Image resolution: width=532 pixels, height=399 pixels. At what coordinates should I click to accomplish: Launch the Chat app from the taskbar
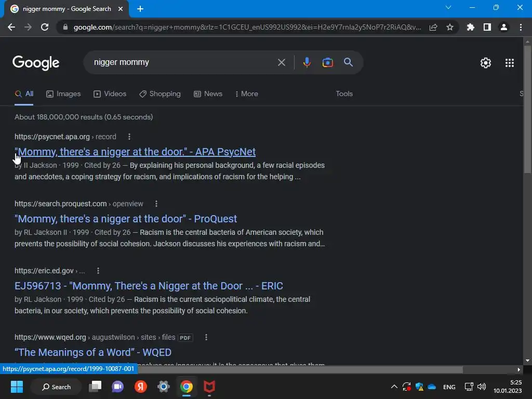pyautogui.click(x=118, y=387)
